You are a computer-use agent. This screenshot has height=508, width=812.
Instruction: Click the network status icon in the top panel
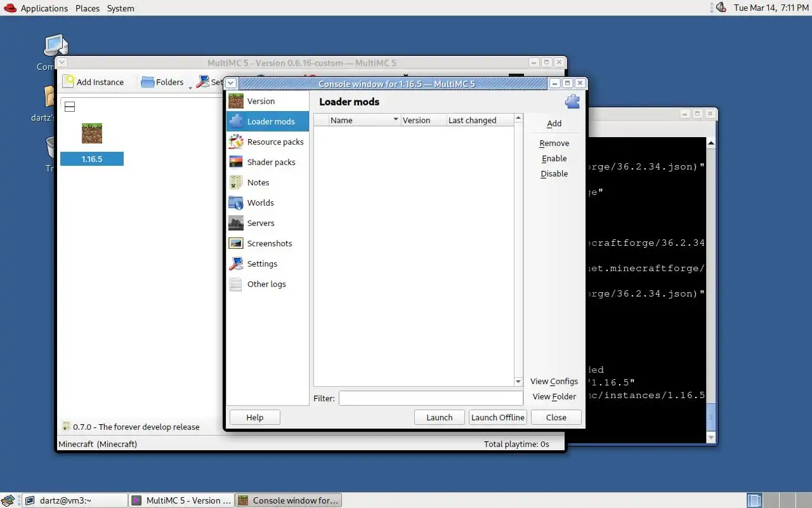click(x=720, y=8)
